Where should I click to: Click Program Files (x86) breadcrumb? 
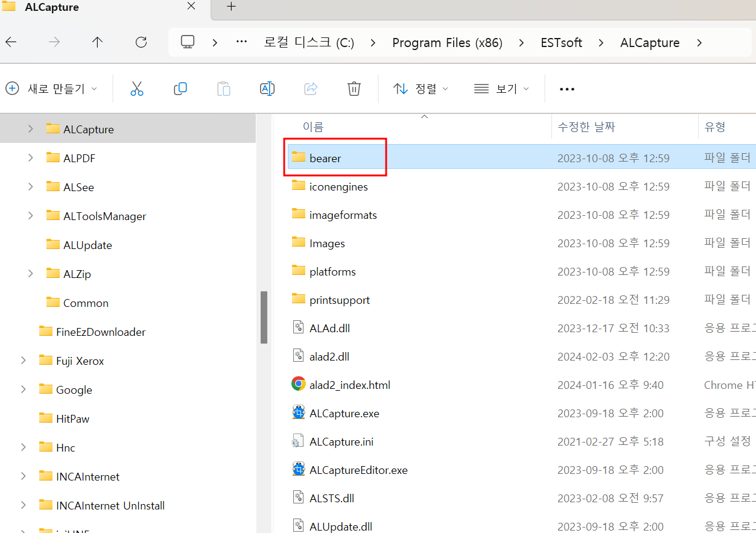pos(447,43)
